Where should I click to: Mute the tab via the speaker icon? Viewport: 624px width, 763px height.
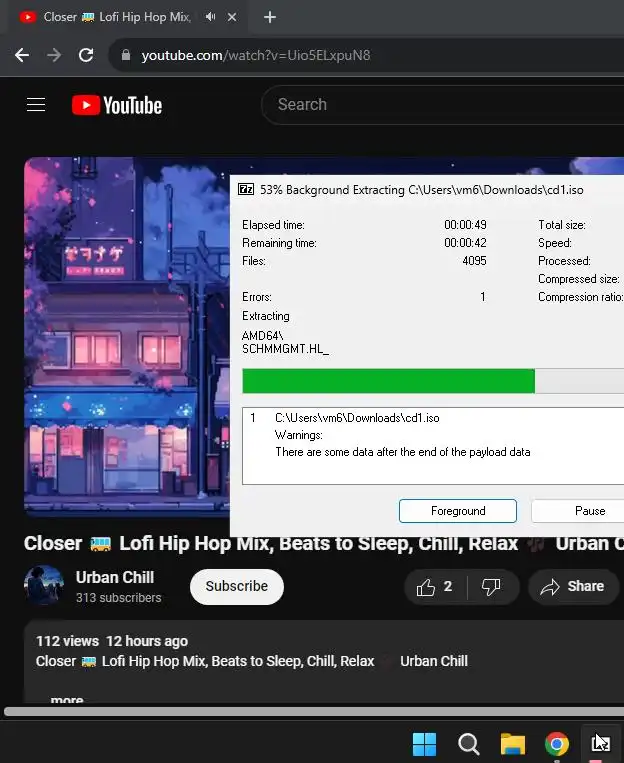pos(210,17)
